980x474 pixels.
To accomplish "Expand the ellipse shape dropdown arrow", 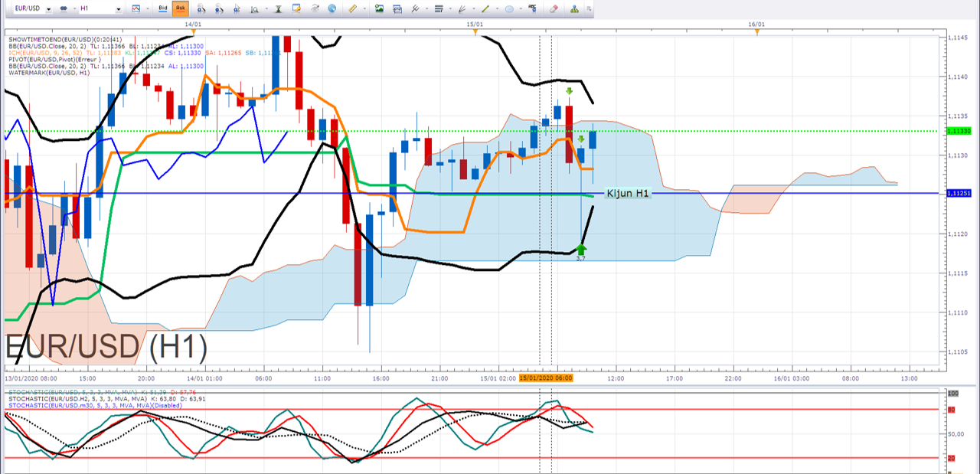I will click(x=521, y=8).
